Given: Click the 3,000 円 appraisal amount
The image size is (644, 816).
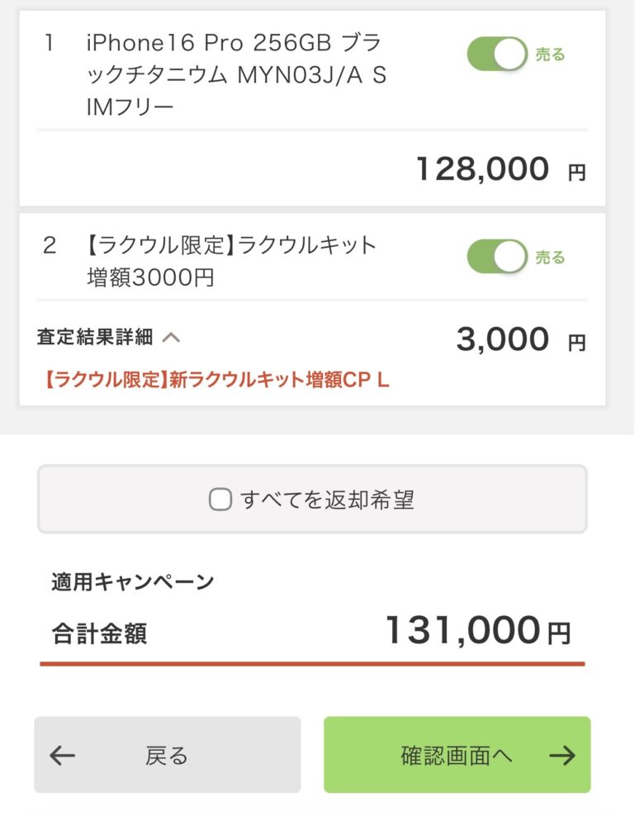Looking at the screenshot, I should tap(519, 339).
